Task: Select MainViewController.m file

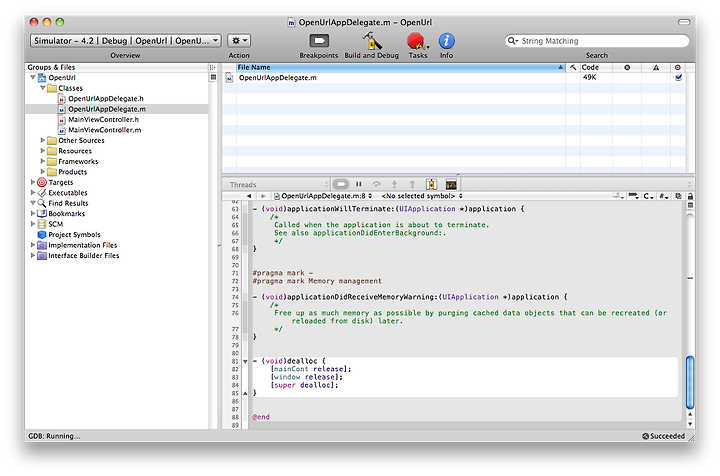Action: tap(105, 130)
